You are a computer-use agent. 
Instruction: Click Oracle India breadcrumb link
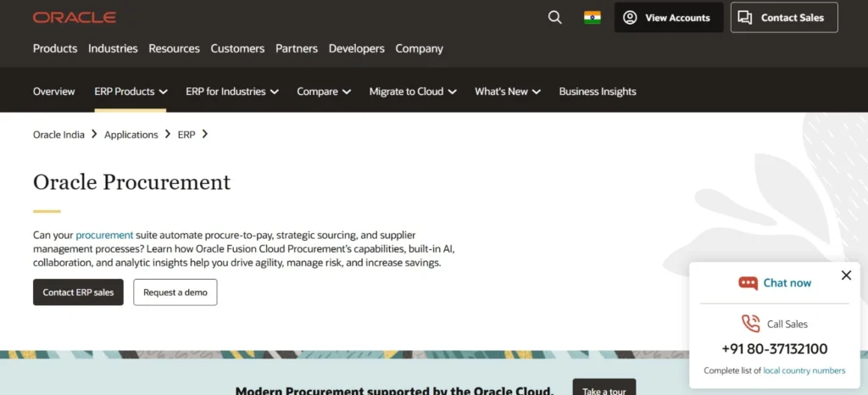pyautogui.click(x=58, y=135)
